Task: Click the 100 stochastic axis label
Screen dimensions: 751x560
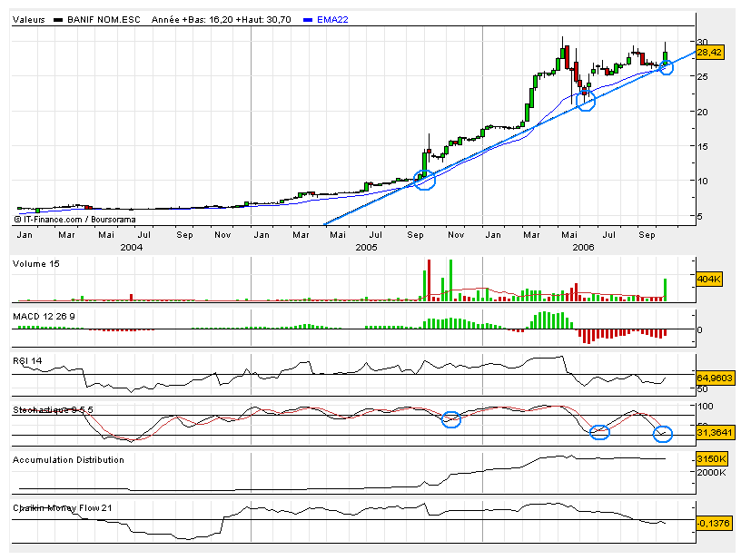Action: tap(706, 407)
